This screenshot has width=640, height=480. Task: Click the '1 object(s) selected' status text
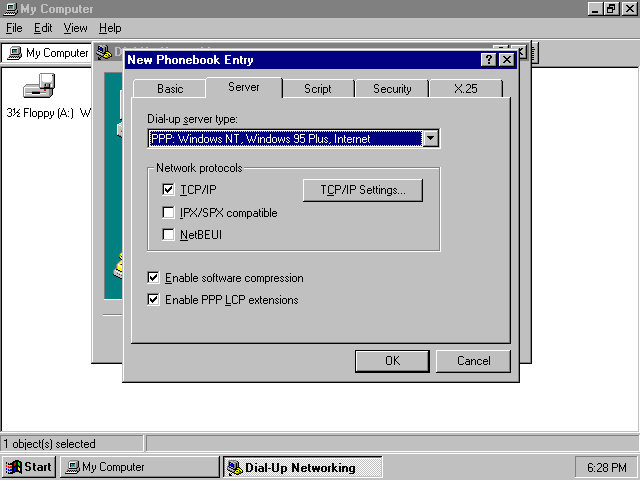(x=50, y=444)
